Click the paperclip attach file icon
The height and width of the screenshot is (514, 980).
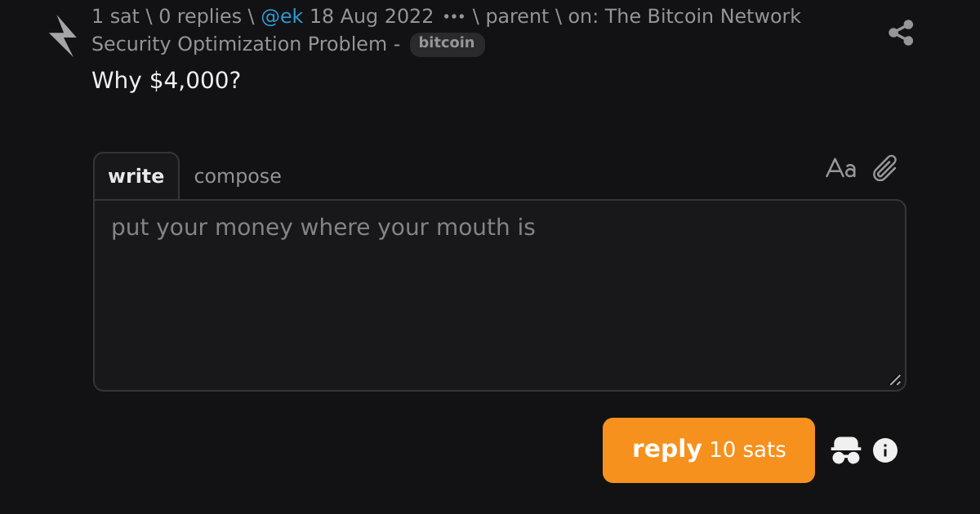click(885, 169)
